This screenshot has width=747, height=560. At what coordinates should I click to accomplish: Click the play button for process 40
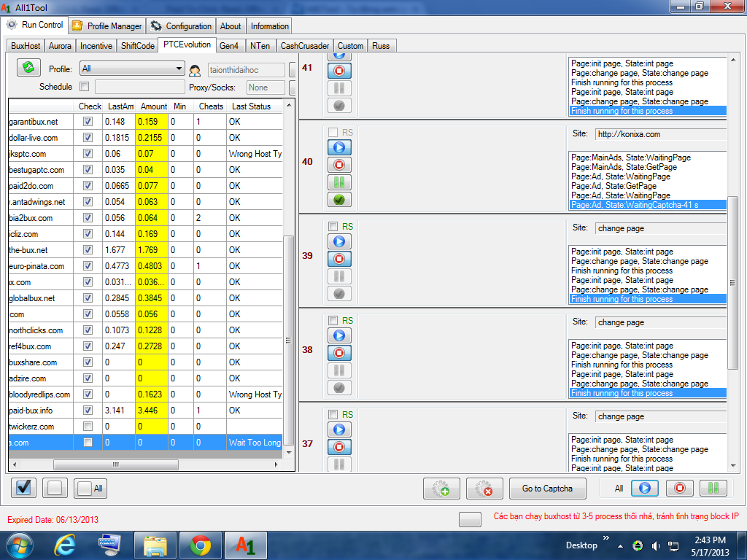[x=339, y=147]
